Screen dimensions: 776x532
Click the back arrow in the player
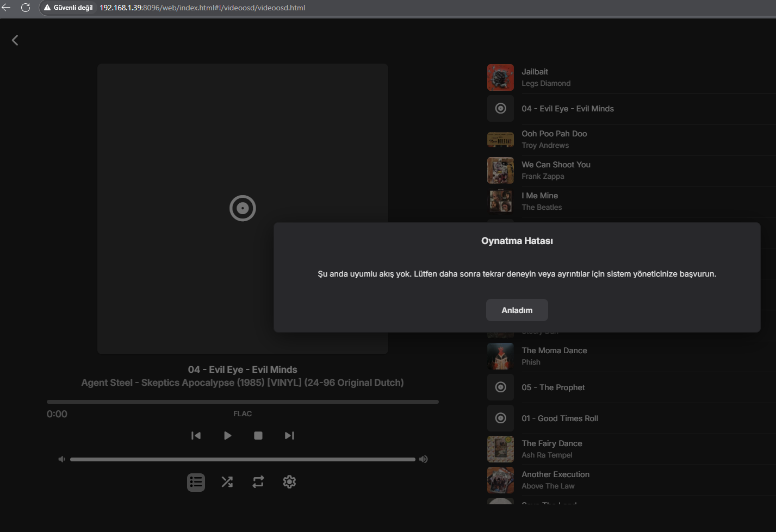15,40
